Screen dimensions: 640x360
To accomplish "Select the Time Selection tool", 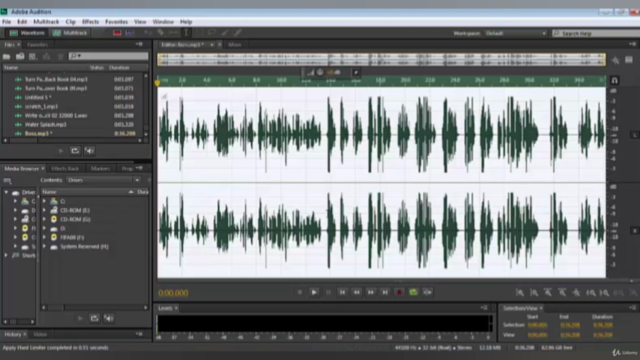I will pos(186,33).
